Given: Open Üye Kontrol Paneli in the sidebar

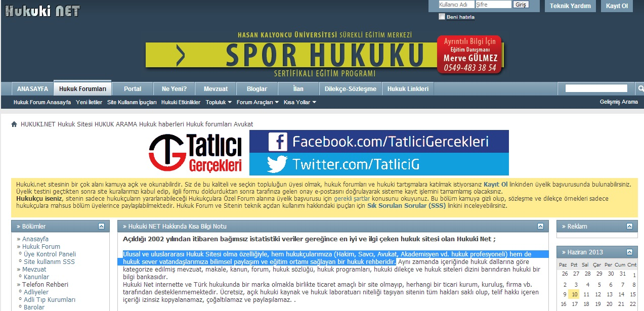Looking at the screenshot, I should 50,254.
